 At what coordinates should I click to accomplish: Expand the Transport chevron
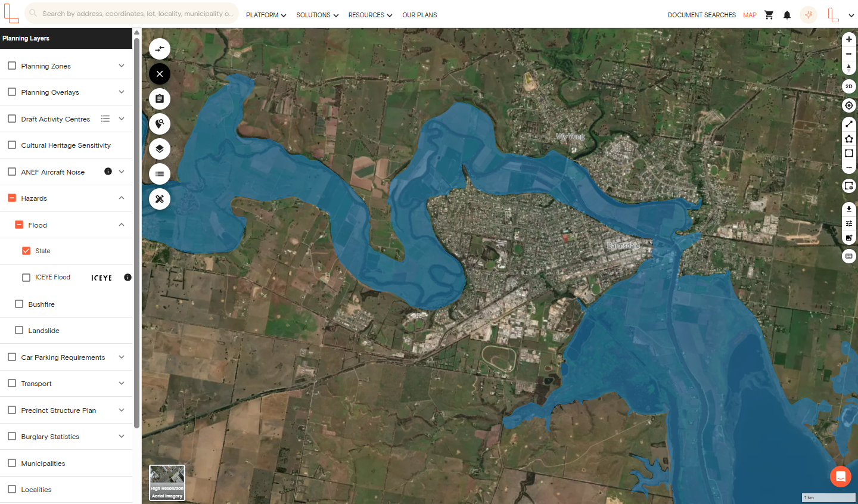click(x=122, y=383)
